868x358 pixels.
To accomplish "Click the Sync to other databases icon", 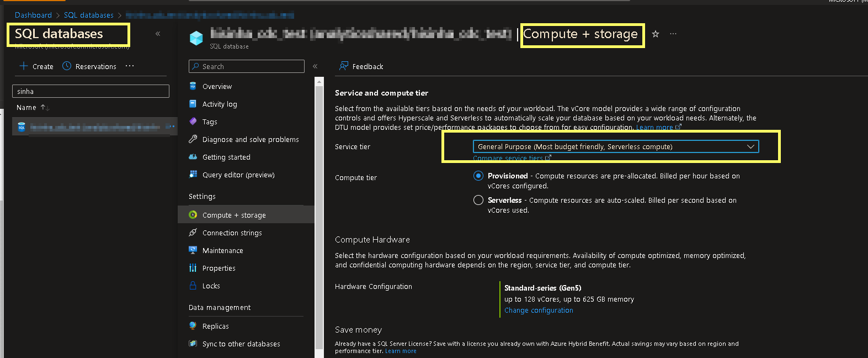I will (193, 344).
